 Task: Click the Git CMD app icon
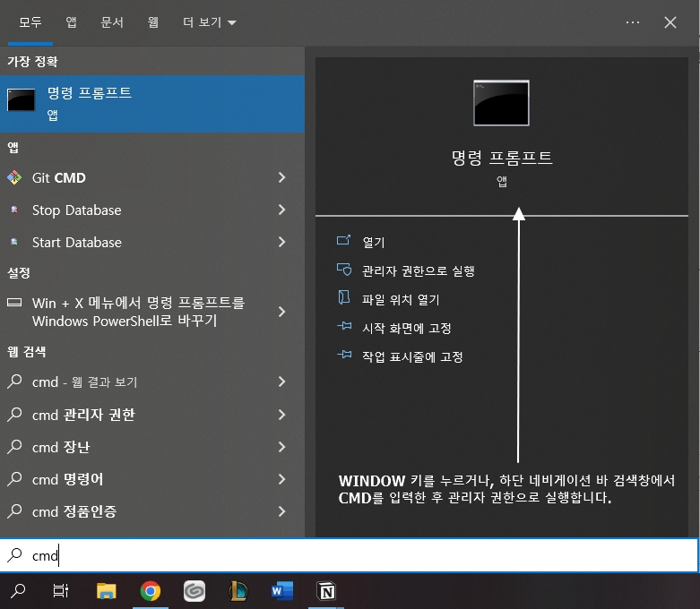(x=14, y=177)
